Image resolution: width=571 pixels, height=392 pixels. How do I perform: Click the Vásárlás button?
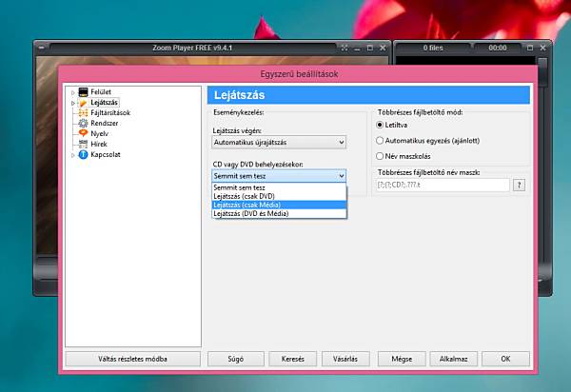point(345,359)
